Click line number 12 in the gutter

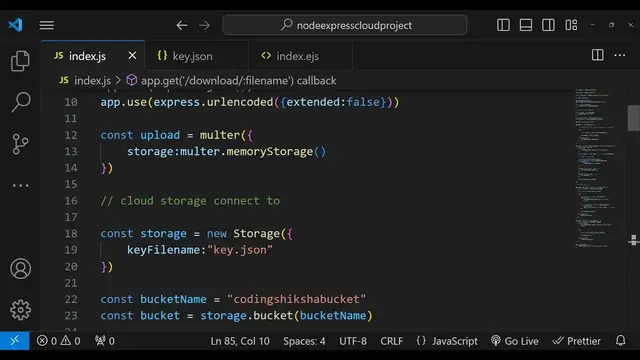tap(71, 135)
